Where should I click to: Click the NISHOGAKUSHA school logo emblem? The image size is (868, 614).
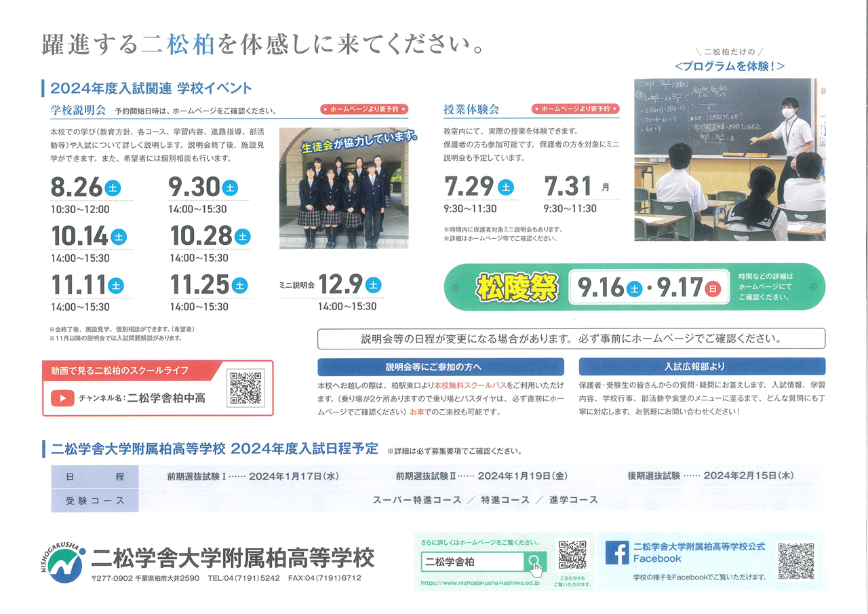[63, 561]
